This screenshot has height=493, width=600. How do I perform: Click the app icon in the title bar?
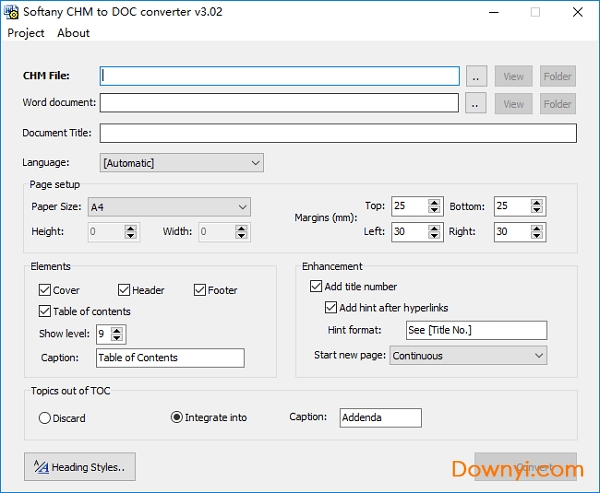pyautogui.click(x=13, y=12)
